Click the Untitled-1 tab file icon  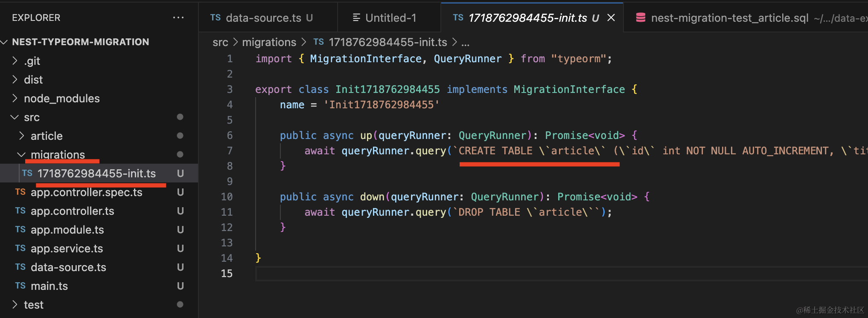point(356,18)
